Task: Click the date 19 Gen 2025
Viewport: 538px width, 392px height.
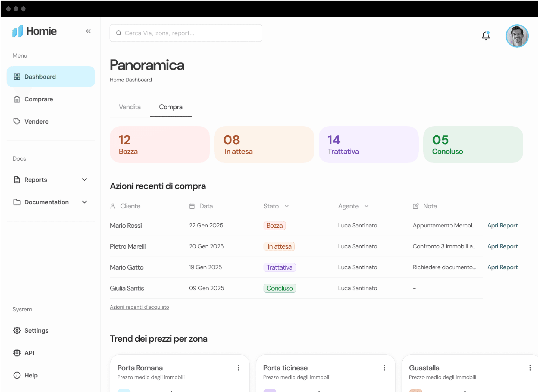Action: 205,267
